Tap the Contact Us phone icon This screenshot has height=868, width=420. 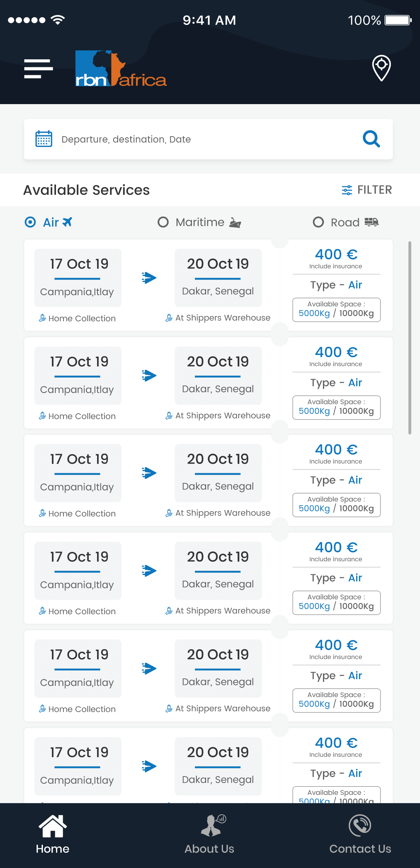360,825
